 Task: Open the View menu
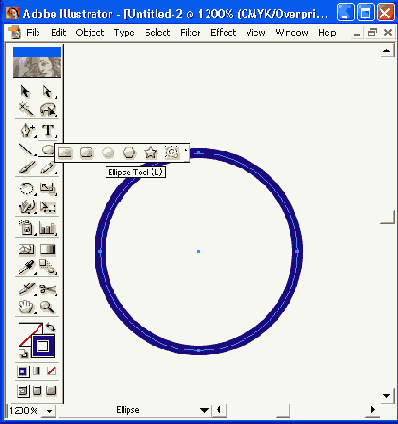pyautogui.click(x=256, y=33)
